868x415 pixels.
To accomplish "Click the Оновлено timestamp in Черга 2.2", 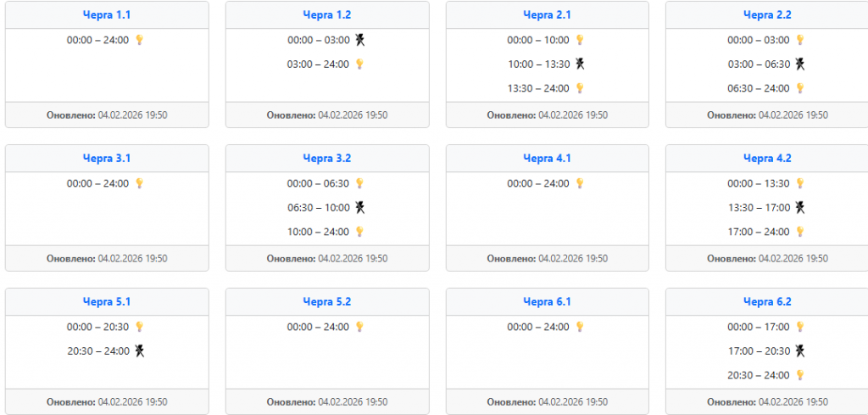I will point(767,115).
